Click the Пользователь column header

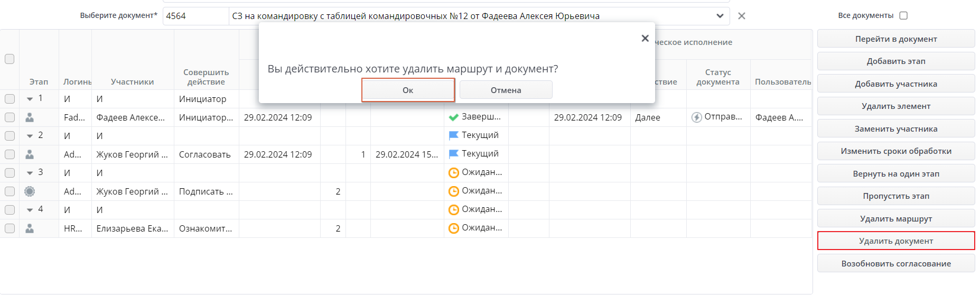click(x=782, y=82)
